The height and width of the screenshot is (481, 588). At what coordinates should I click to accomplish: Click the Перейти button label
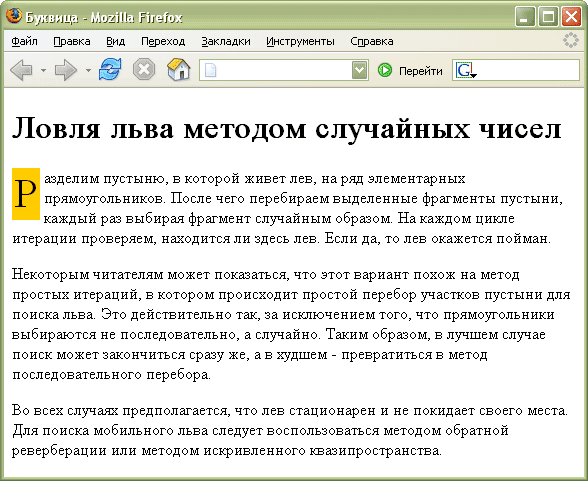(x=421, y=71)
